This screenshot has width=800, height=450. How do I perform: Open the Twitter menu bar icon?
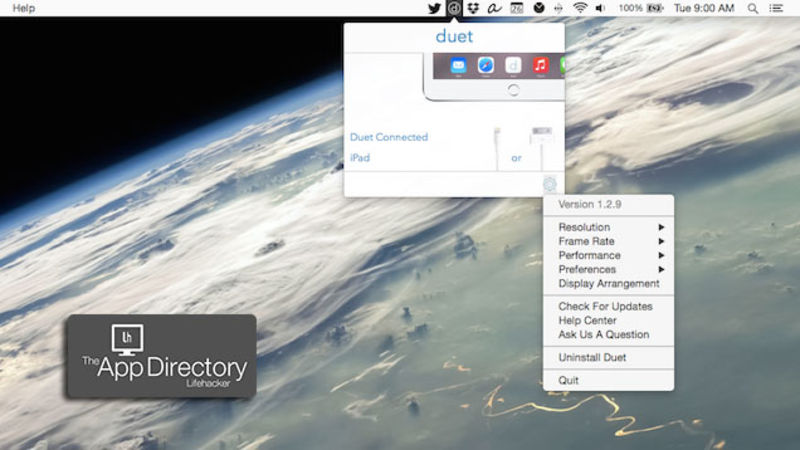(434, 8)
